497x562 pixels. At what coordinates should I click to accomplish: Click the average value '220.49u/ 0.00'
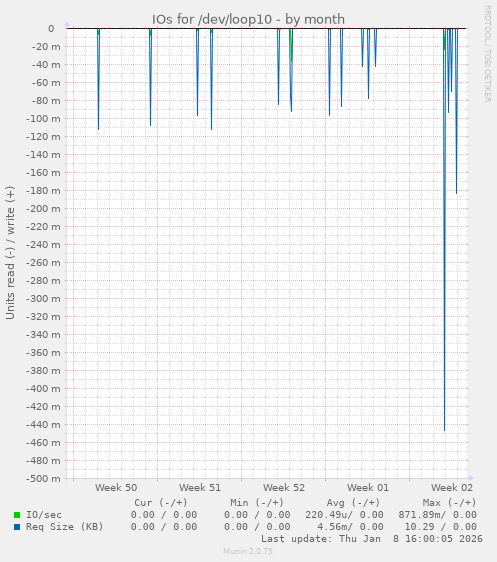pyautogui.click(x=344, y=515)
